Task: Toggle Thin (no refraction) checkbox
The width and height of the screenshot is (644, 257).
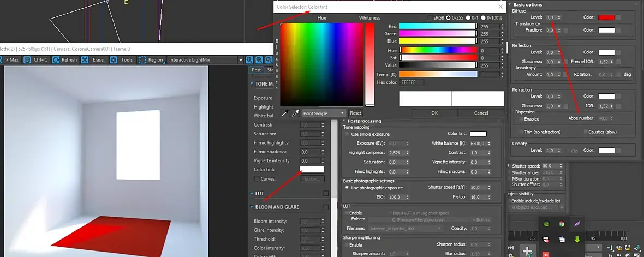Action: pos(521,132)
